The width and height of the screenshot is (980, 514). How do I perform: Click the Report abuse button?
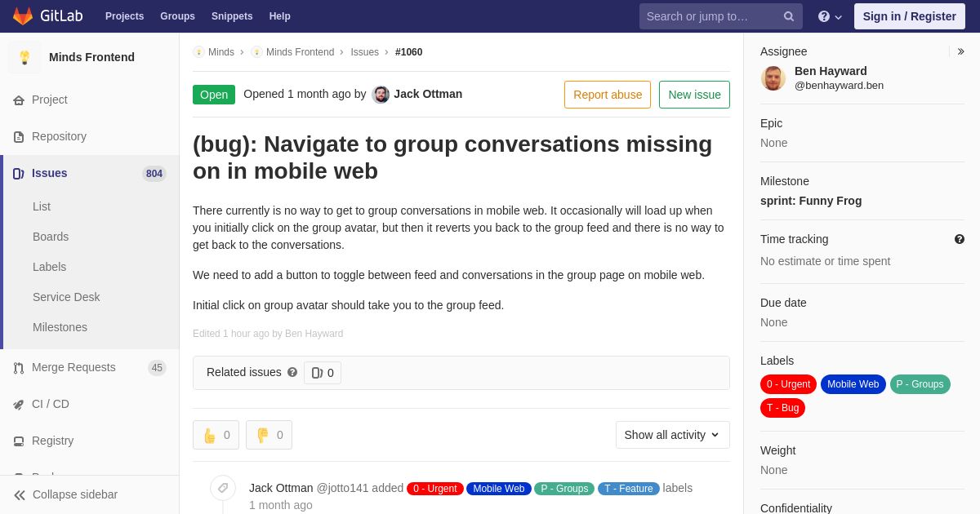[608, 95]
